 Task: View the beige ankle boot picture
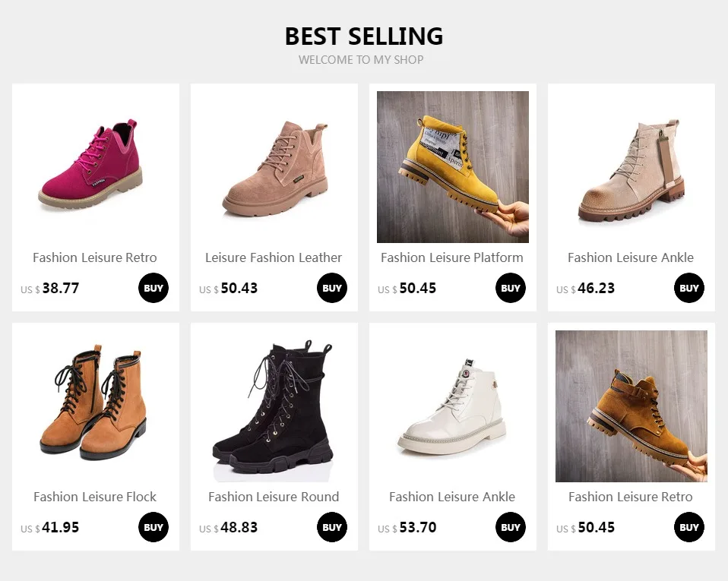click(631, 167)
